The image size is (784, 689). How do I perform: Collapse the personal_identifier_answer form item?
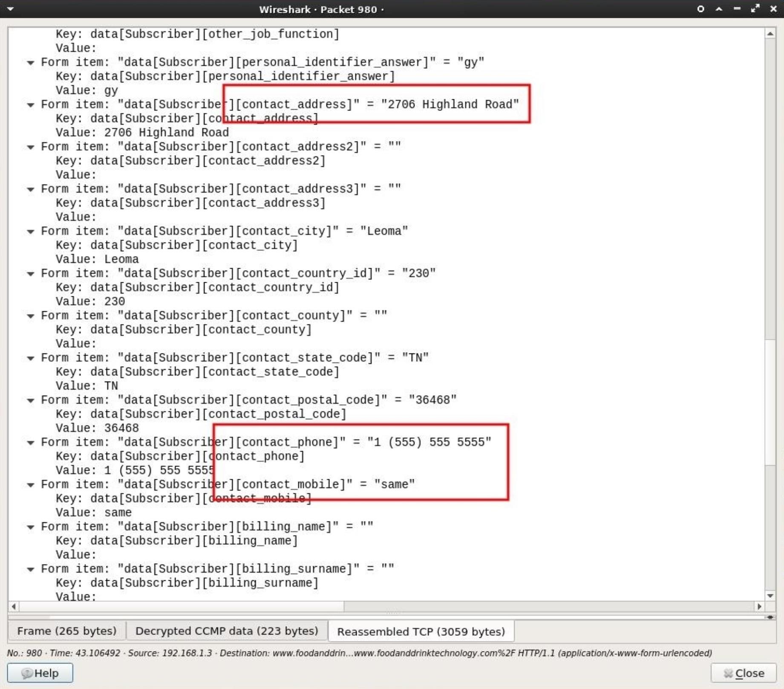click(30, 63)
